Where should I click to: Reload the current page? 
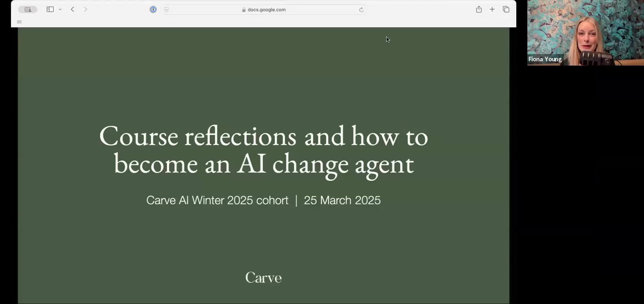coord(361,10)
